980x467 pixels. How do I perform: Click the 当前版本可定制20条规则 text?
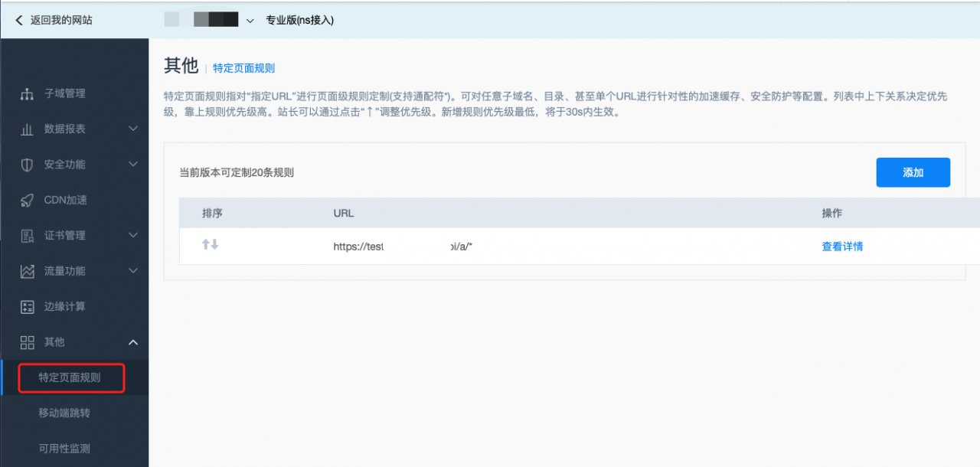(237, 172)
